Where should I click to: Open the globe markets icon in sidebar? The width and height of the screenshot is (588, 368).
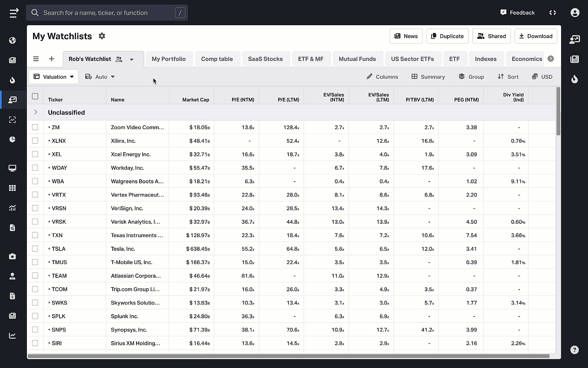13,41
